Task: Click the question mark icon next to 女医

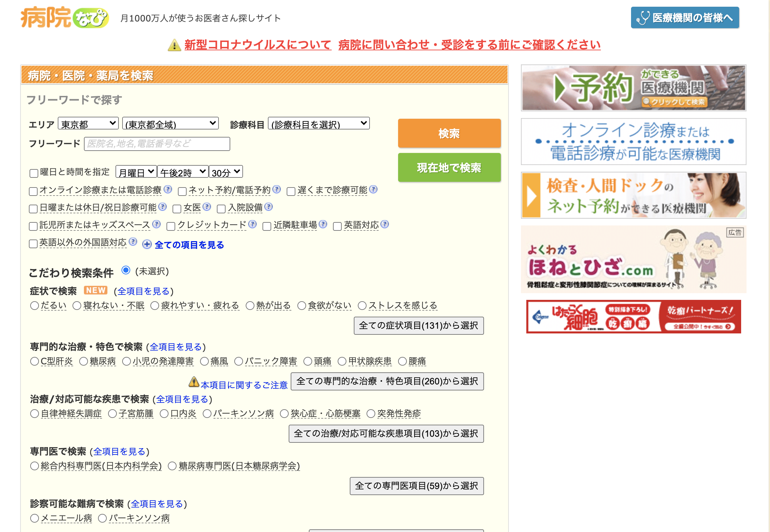Action: pos(207,207)
